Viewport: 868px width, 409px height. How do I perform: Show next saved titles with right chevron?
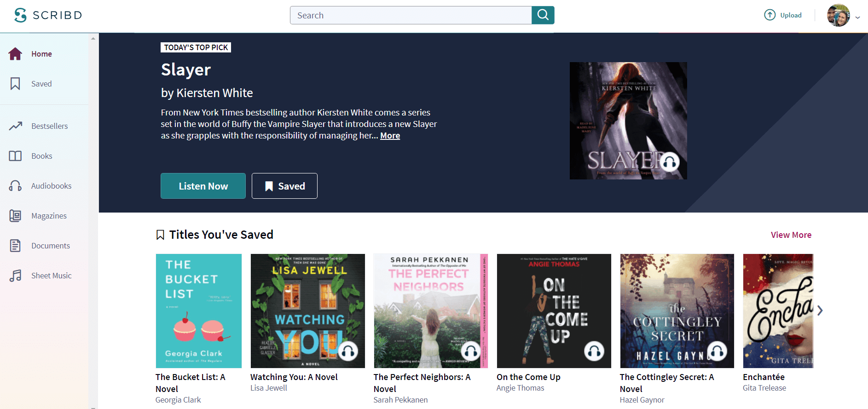click(820, 311)
